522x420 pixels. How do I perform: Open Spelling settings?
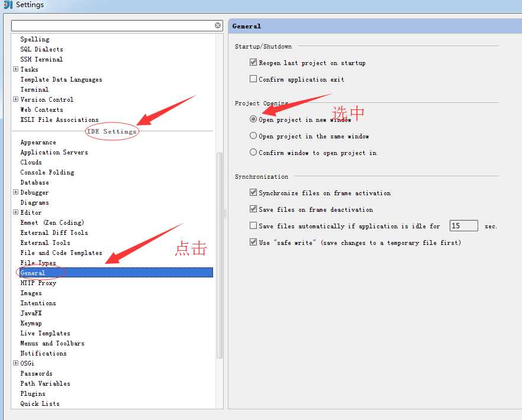click(35, 39)
